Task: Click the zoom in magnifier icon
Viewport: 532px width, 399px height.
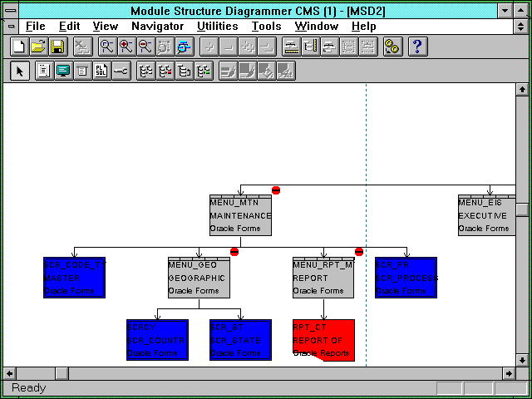Action: (126, 47)
